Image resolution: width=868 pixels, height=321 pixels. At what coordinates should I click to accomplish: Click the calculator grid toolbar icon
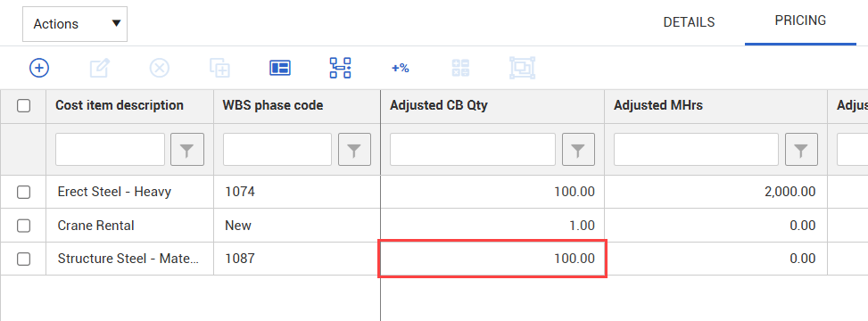[x=460, y=68]
